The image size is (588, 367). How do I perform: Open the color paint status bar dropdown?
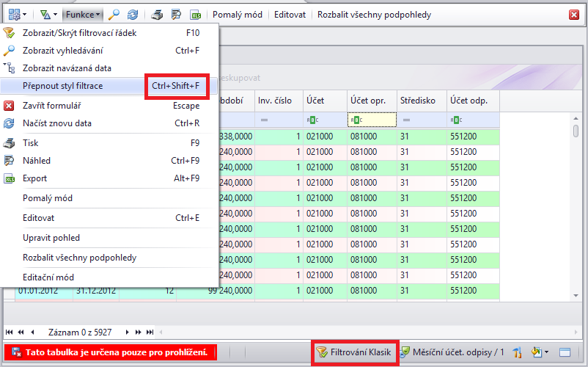[540, 352]
